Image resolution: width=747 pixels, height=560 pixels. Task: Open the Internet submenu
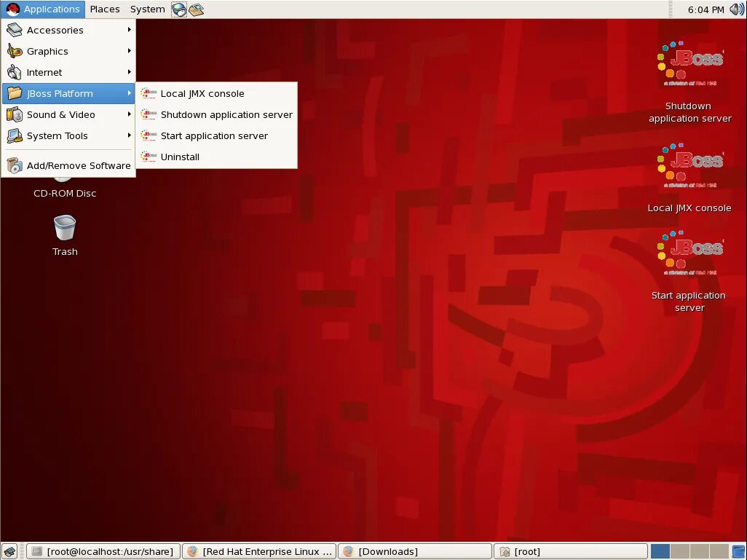pos(68,72)
